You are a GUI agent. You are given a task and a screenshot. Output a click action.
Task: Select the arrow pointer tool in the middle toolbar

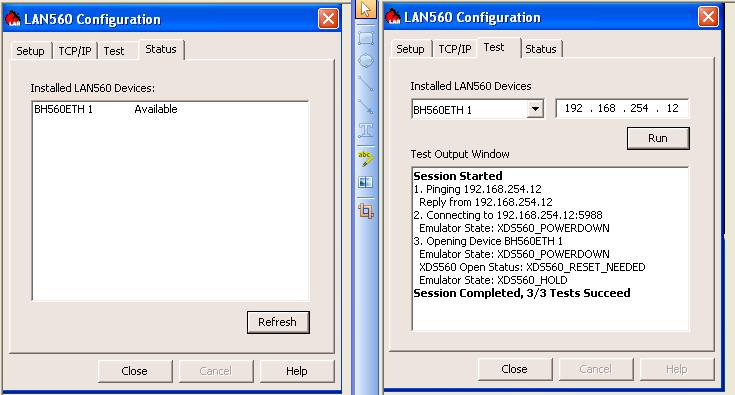[366, 9]
